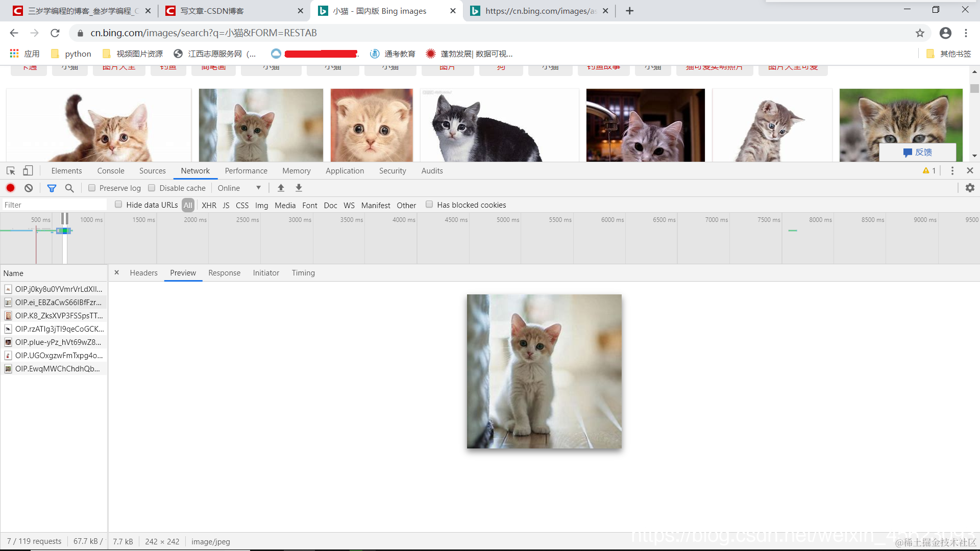Clear the network log
Screen dimensions: 980x551
point(29,188)
